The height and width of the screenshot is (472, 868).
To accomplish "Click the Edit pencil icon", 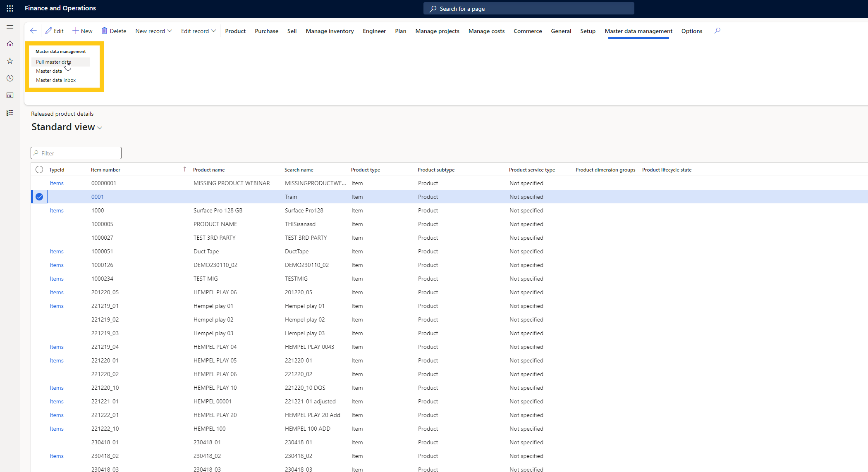I will pos(49,31).
